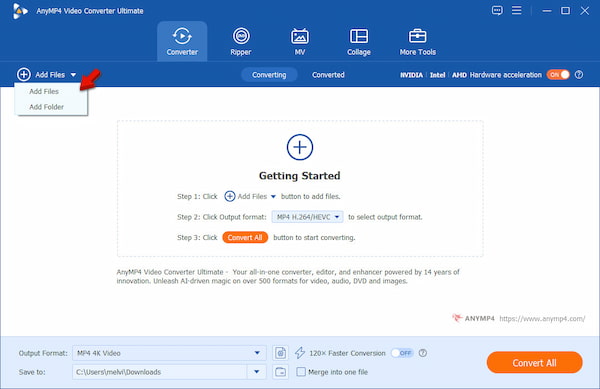This screenshot has width=600, height=389.
Task: Close the AnyMP4 window
Action: point(584,11)
